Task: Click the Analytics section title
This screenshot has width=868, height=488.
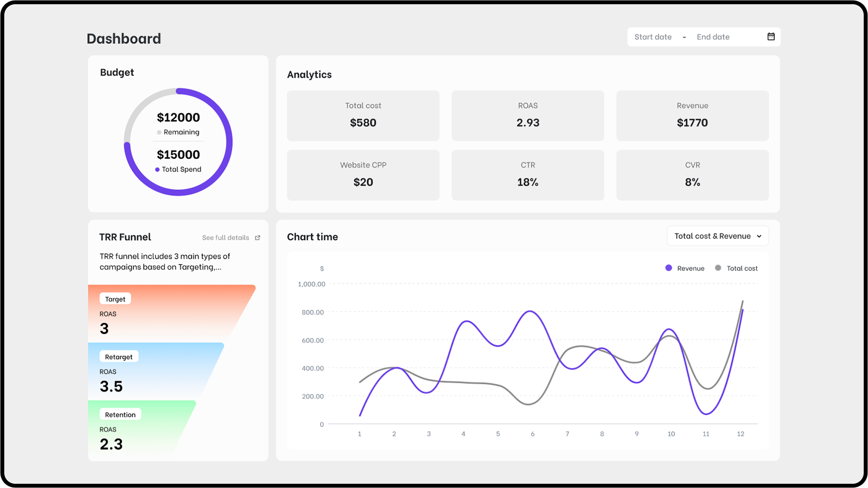Action: (x=309, y=75)
